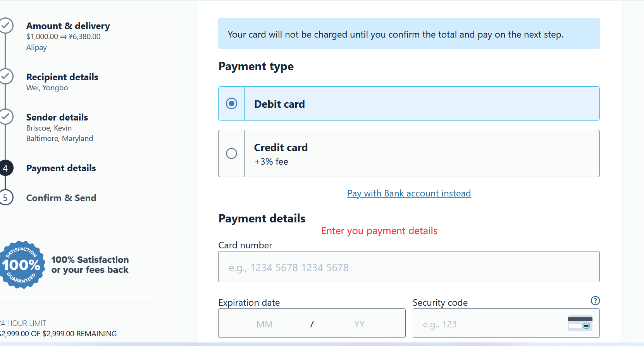Choose the Credit card +3% fee option

point(409,153)
